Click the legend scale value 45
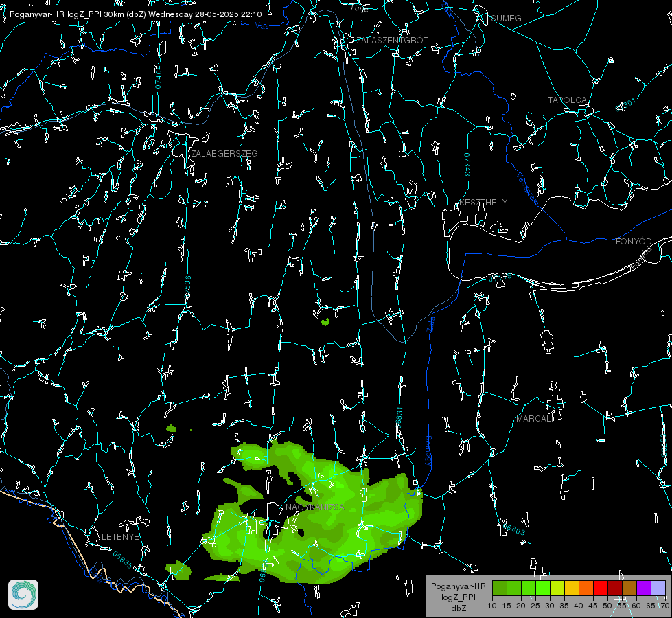 point(592,606)
